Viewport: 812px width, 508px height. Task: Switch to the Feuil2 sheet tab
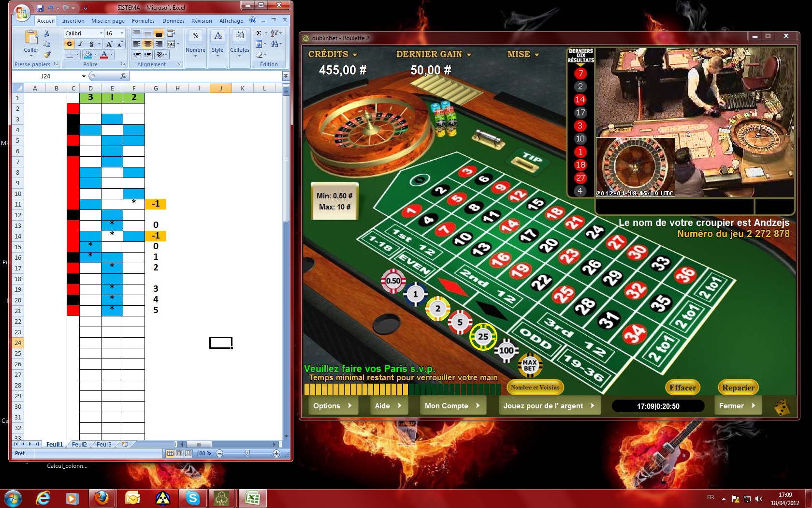coord(79,444)
